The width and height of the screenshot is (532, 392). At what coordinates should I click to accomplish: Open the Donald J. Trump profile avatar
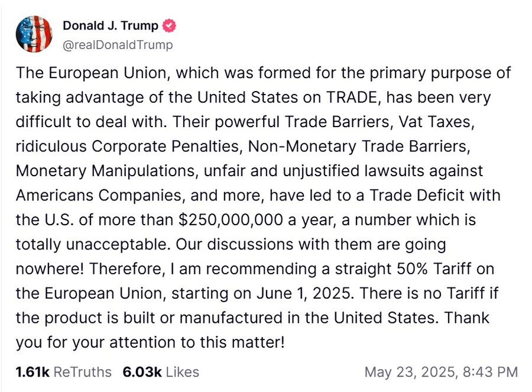pyautogui.click(x=34, y=34)
